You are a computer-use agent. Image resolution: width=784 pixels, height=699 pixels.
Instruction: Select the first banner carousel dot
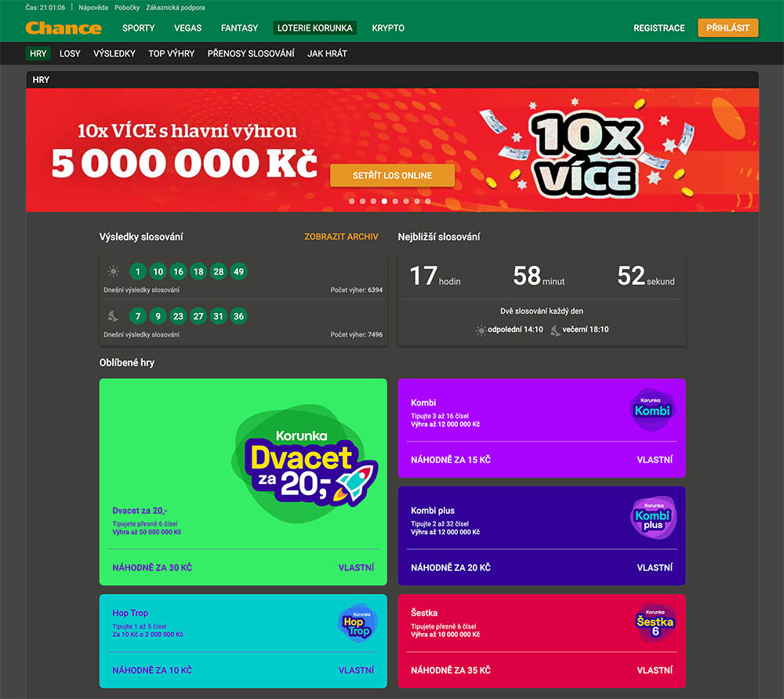(351, 201)
